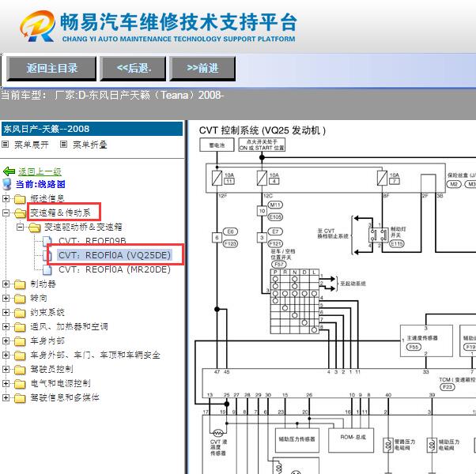This screenshot has width=476, height=474.
Task: Click the green back arrow icon
Action: [9, 171]
